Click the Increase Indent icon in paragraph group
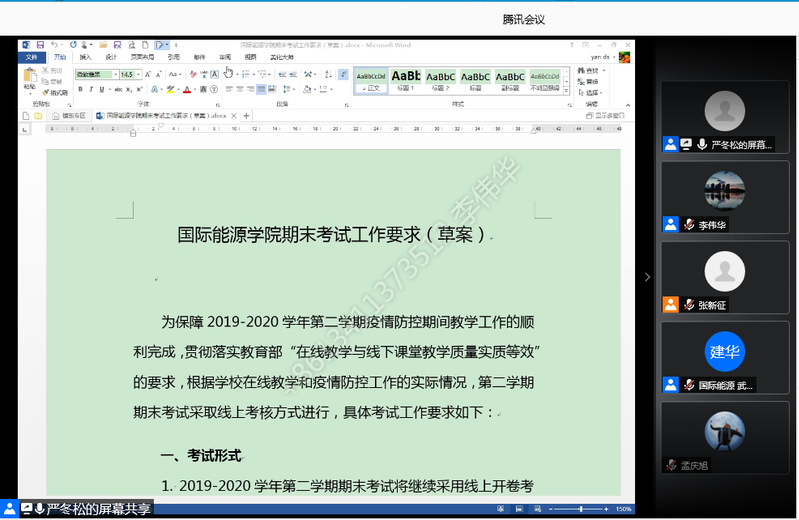 click(294, 74)
